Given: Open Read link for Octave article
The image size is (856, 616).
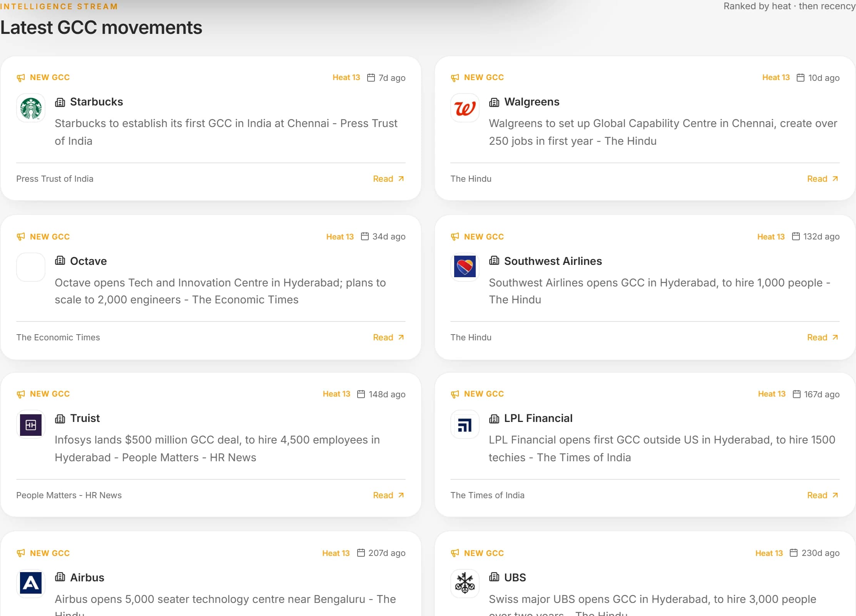Looking at the screenshot, I should (389, 337).
